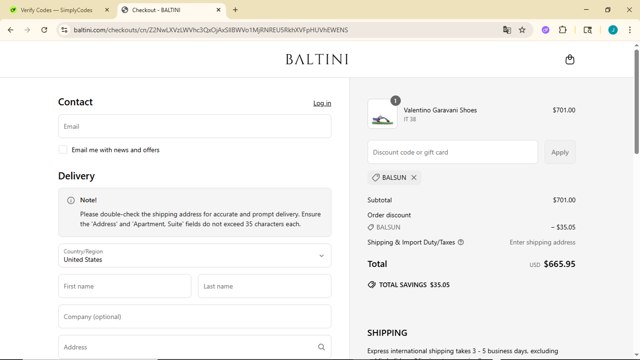Focus the First name field
This screenshot has width=640, height=360.
[124, 286]
